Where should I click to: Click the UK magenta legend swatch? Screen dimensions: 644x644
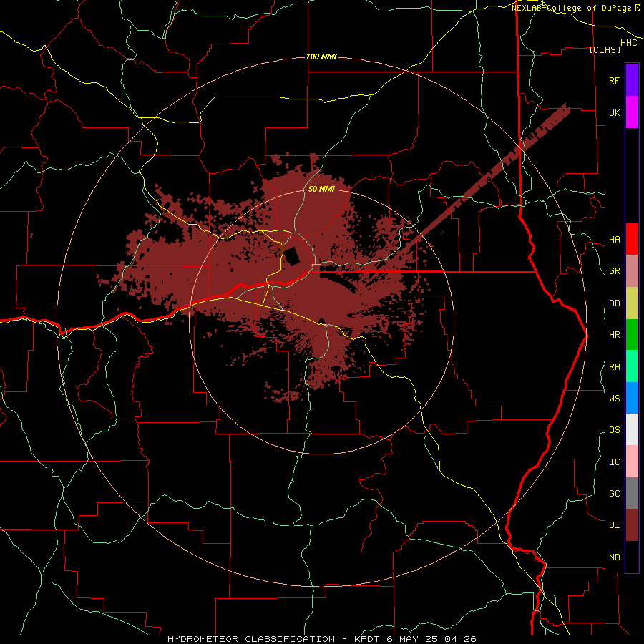tap(632, 112)
